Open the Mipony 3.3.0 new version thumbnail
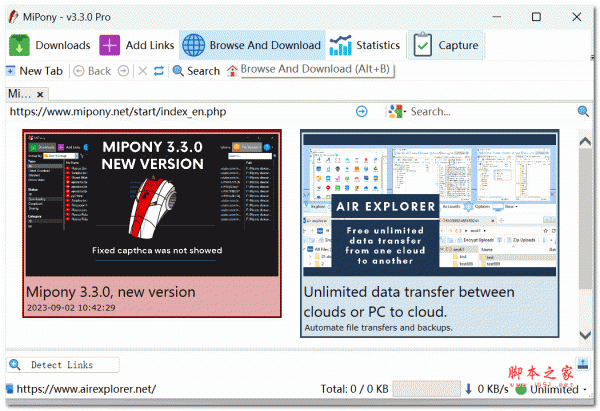 pos(152,205)
